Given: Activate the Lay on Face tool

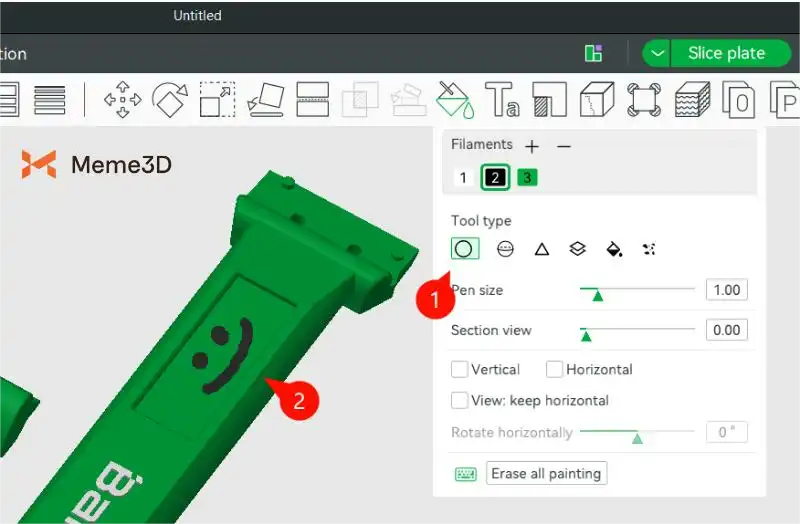Looking at the screenshot, I should click(265, 99).
